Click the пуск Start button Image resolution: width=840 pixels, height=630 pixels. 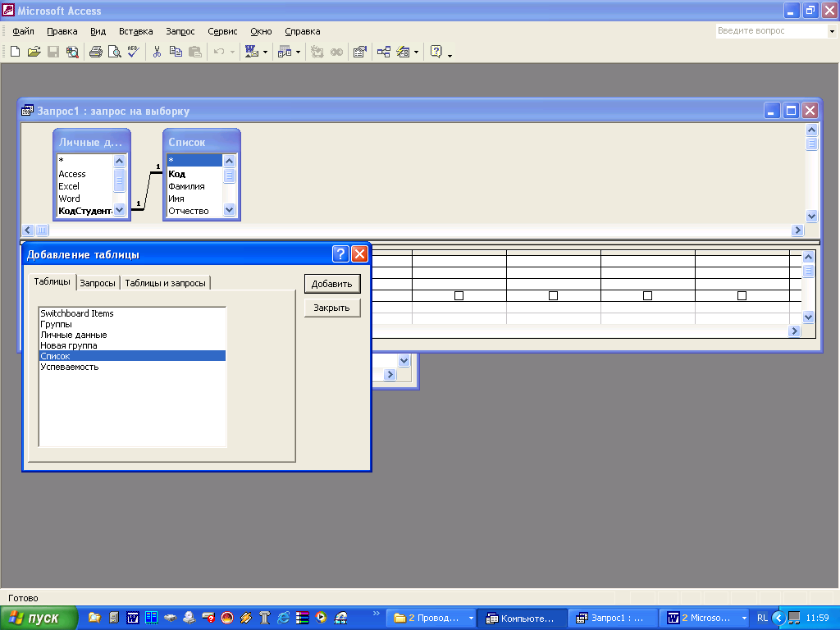tap(39, 618)
